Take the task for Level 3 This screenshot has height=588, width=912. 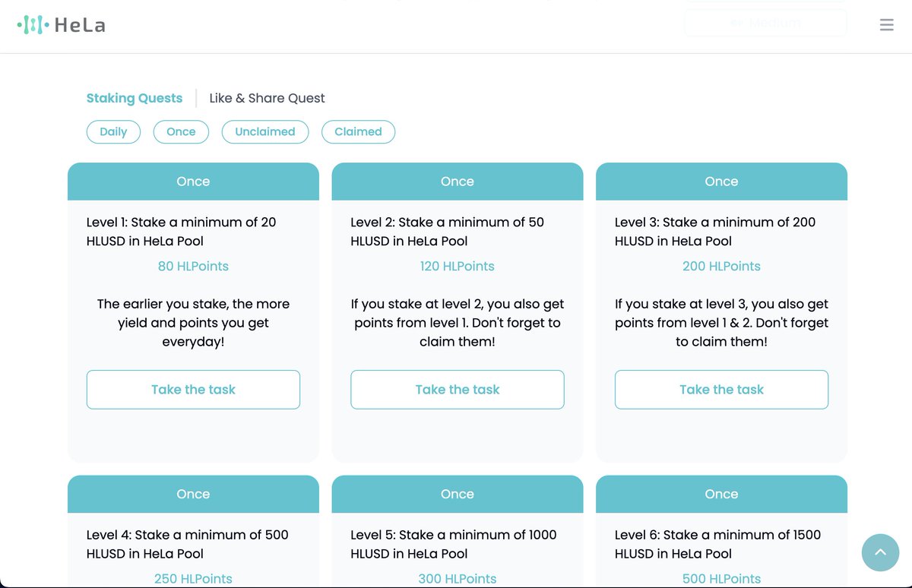721,390
